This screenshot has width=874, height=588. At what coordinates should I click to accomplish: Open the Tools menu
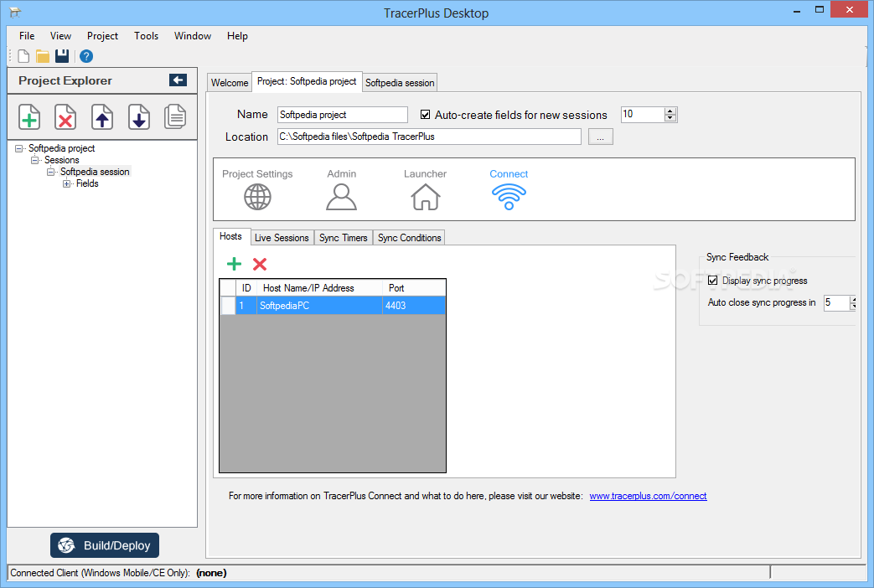tap(146, 36)
